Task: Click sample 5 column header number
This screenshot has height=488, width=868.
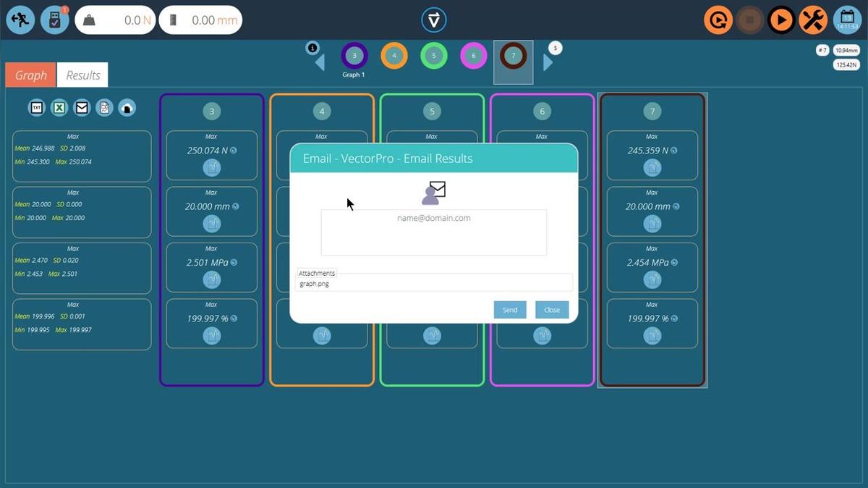Action: click(432, 111)
